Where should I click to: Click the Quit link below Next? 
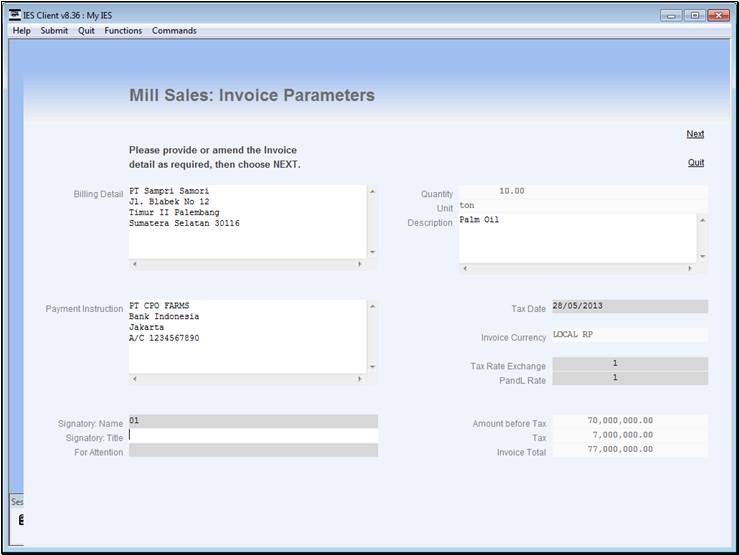(x=696, y=163)
